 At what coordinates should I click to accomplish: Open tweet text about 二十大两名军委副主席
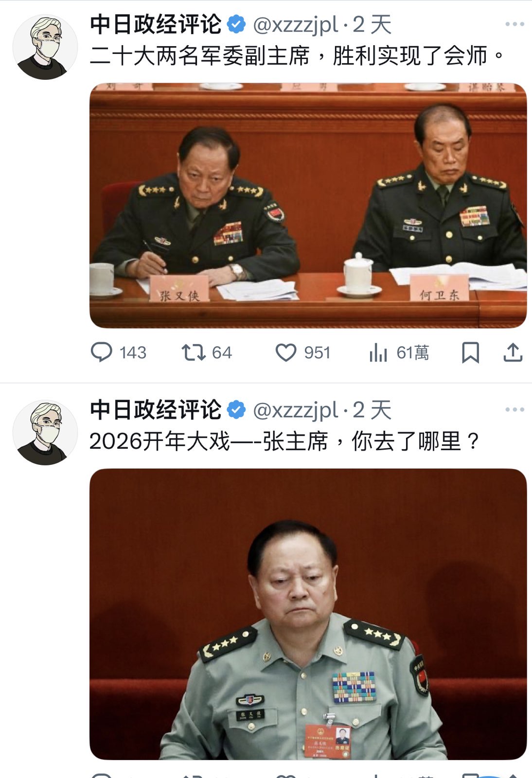(x=298, y=55)
